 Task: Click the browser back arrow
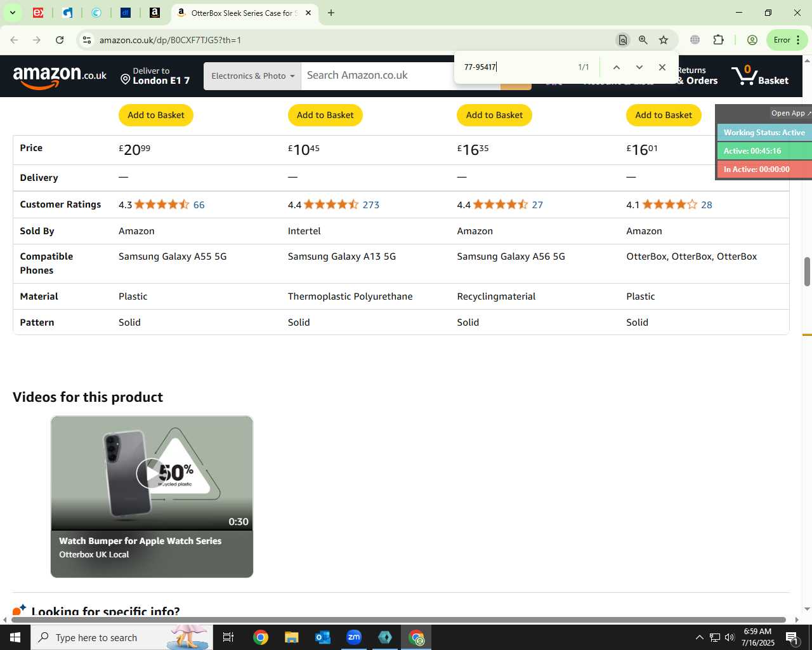(x=14, y=40)
